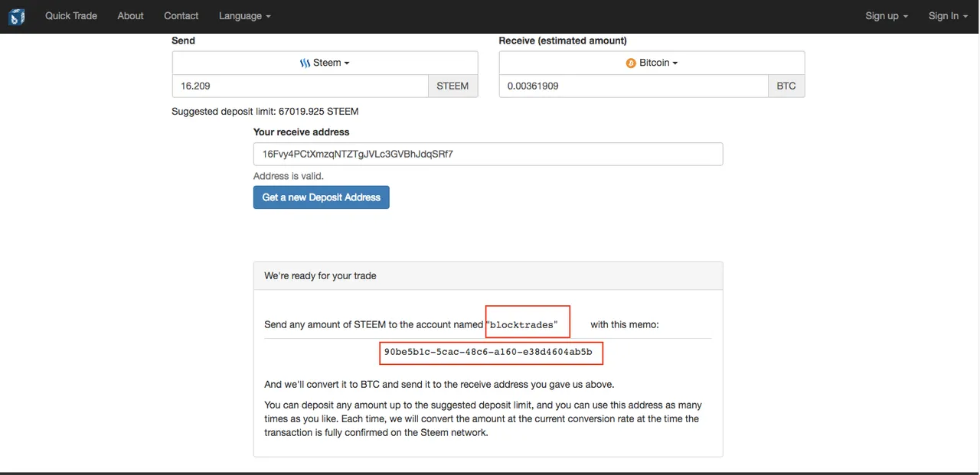Click the BlockTrades logo icon
Image resolution: width=980 pixels, height=475 pixels.
16,16
